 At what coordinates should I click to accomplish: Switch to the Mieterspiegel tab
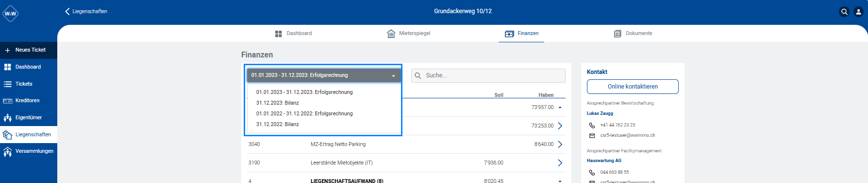coord(409,34)
